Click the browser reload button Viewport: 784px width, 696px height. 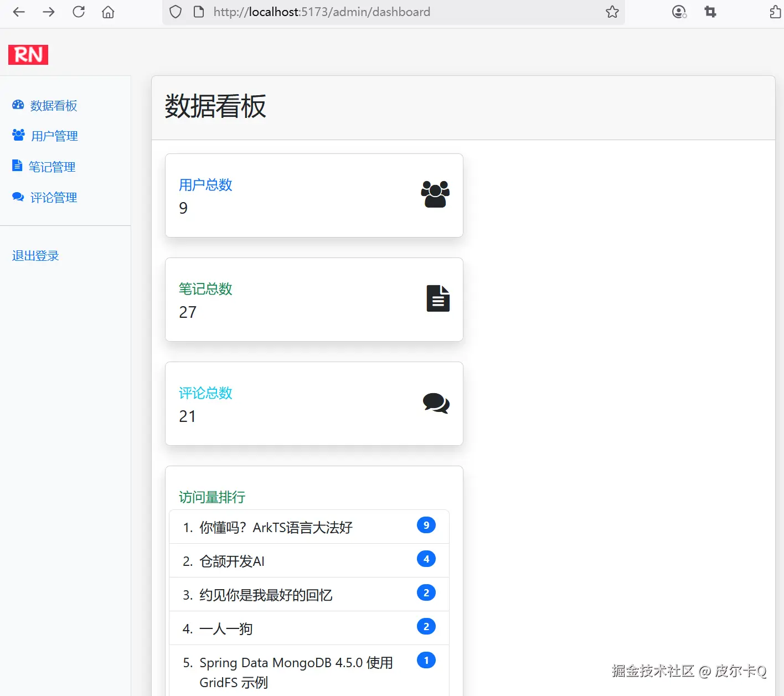pyautogui.click(x=78, y=11)
